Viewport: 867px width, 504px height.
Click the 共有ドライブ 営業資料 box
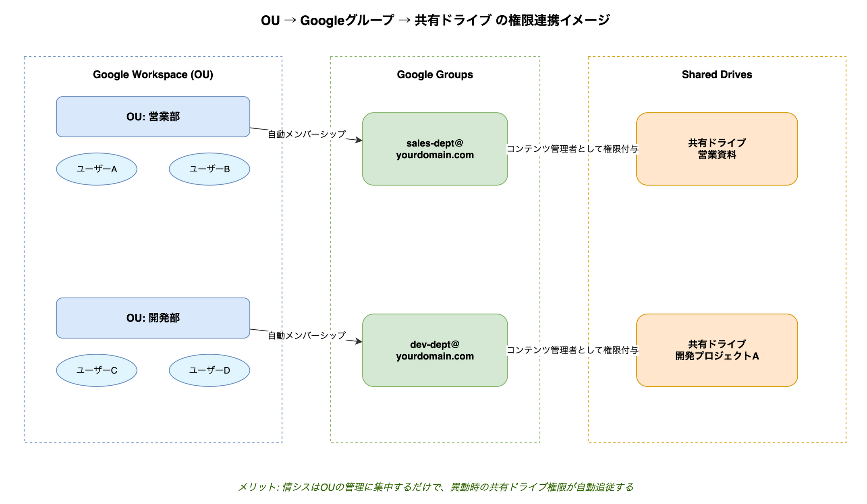click(717, 149)
